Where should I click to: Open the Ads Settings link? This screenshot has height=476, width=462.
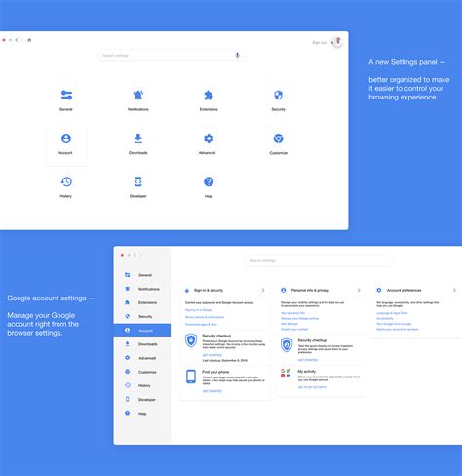coord(289,324)
